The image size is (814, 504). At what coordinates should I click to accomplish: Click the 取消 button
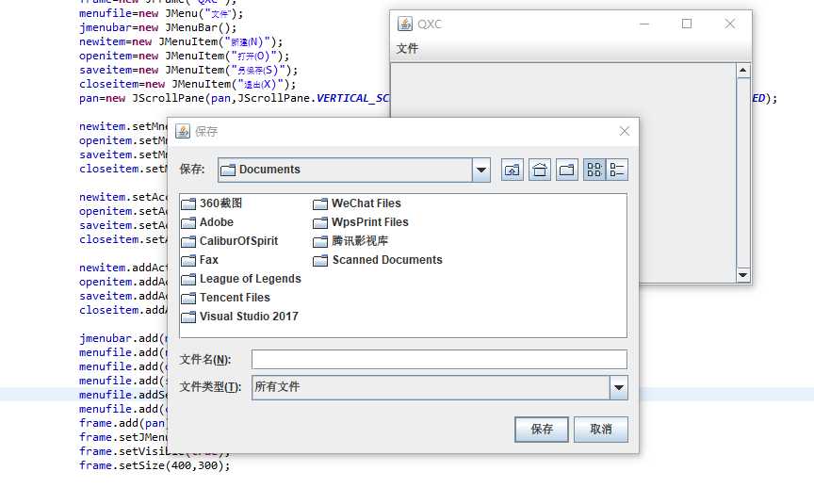pos(601,430)
